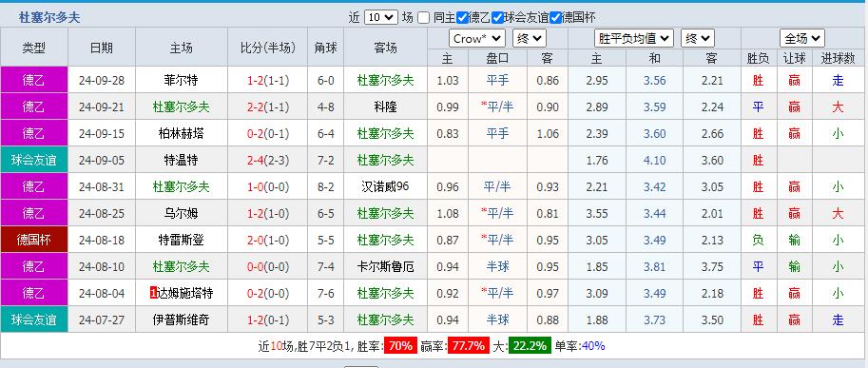The image size is (868, 368).
Task: Open home team 乌尔姆
Action: pyautogui.click(x=181, y=213)
